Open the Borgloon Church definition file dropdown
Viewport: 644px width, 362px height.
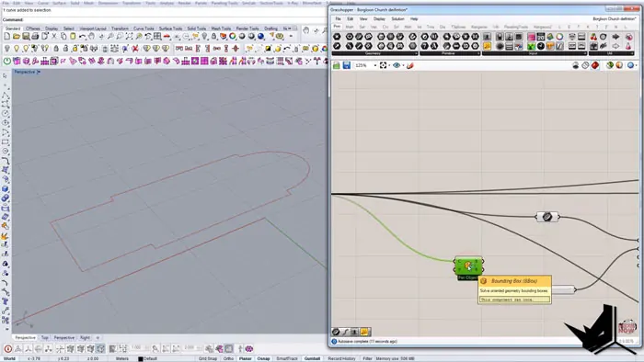pyautogui.click(x=615, y=19)
